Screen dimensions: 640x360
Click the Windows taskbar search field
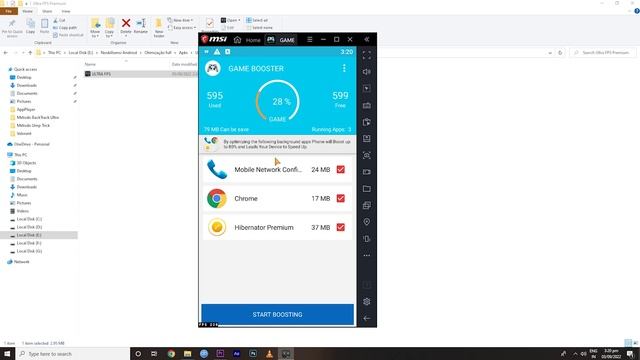click(x=73, y=354)
